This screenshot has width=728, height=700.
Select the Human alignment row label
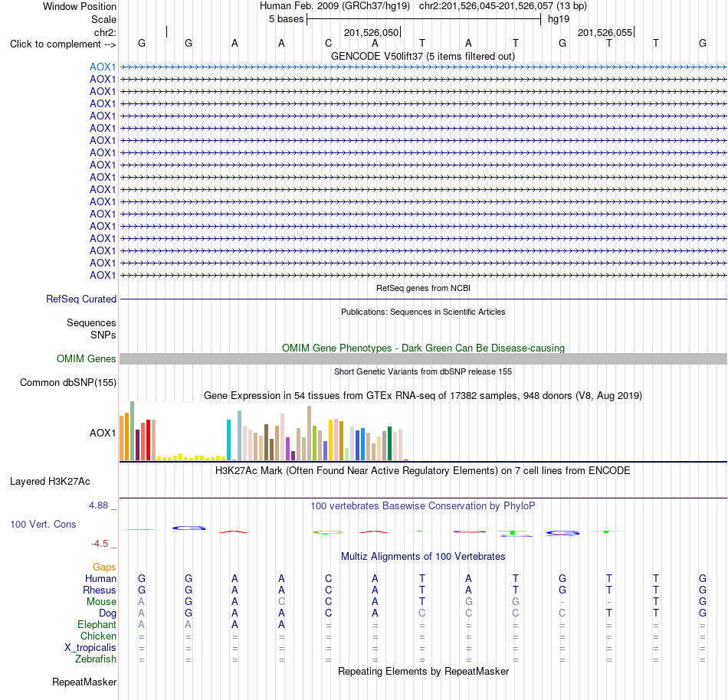[100, 578]
